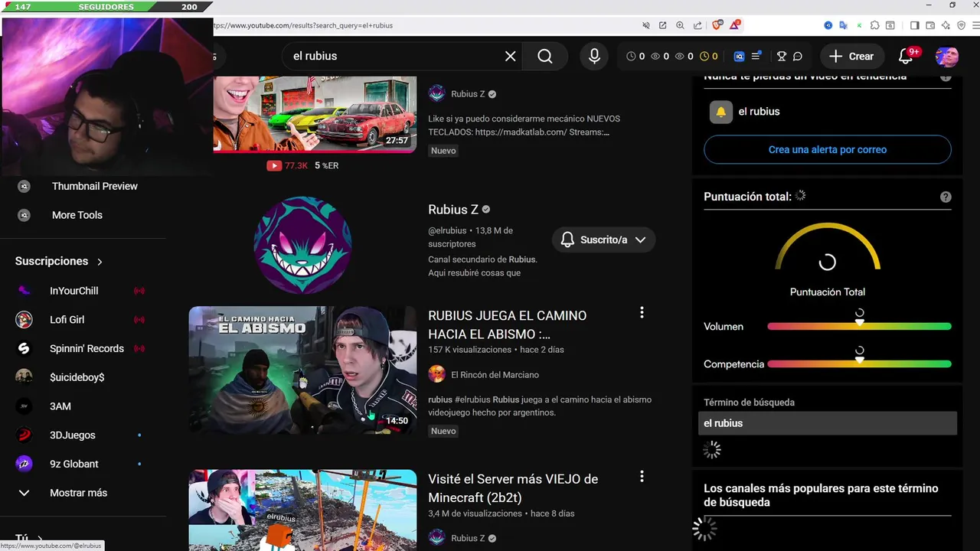Click the Brave Shields lion icon
Viewport: 980px width, 551px height.
pyautogui.click(x=717, y=25)
